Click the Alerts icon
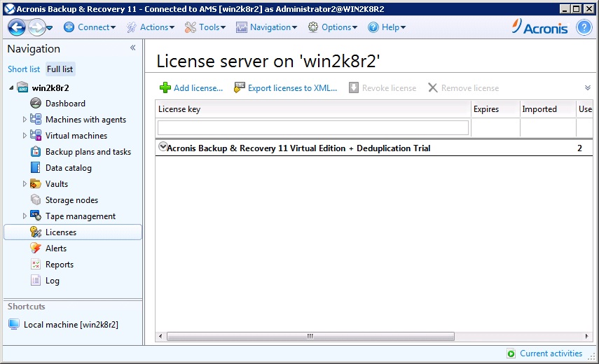Screen dimensions: 599x364 [36, 248]
